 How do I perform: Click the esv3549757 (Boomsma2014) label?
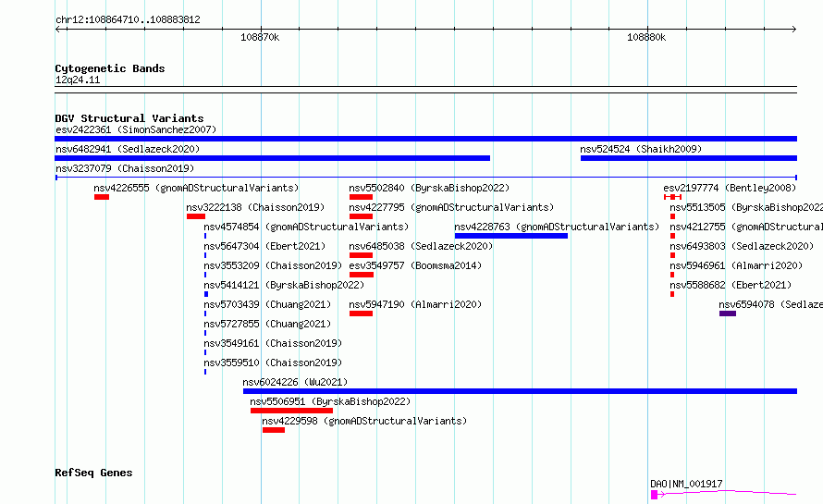tap(415, 265)
